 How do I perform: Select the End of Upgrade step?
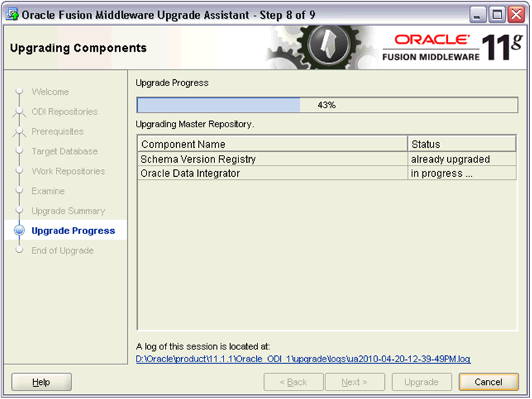62,250
